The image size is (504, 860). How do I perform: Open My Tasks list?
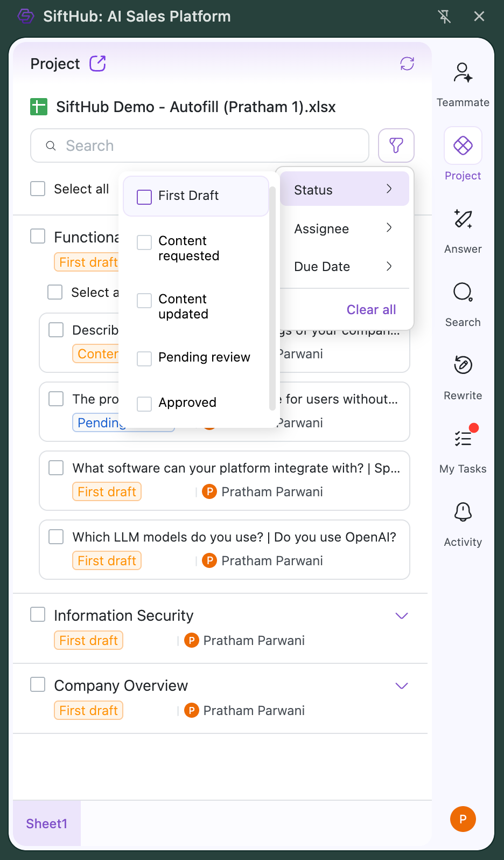463,439
